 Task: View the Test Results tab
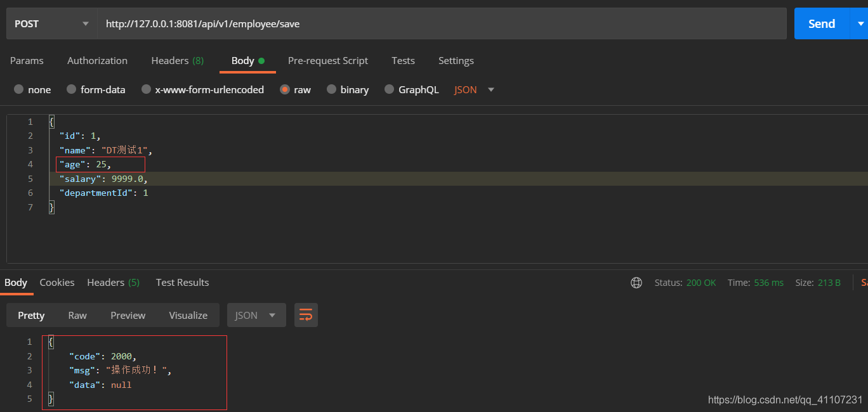coord(182,283)
